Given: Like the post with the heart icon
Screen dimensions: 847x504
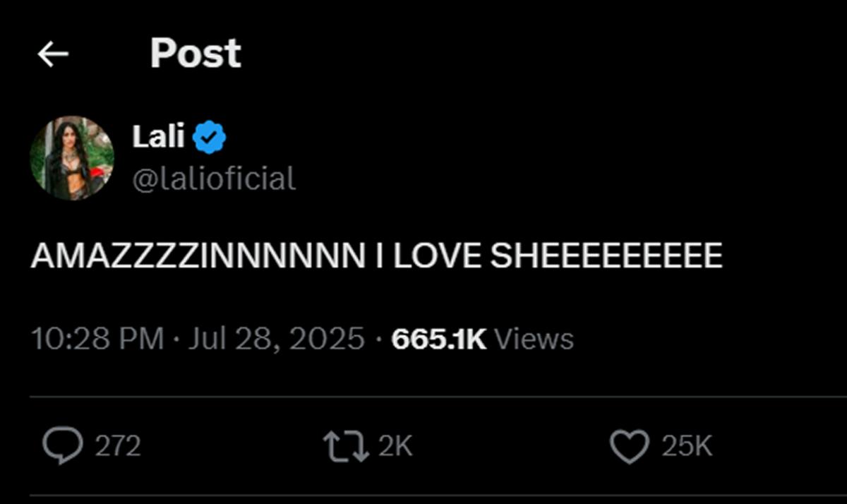Looking at the screenshot, I should (630, 446).
